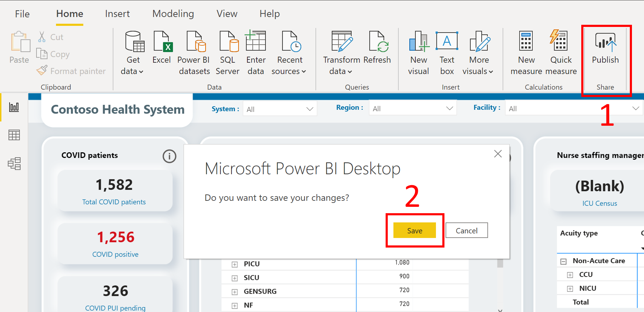The height and width of the screenshot is (312, 644).
Task: Cancel the save changes dialog
Action: pos(466,231)
